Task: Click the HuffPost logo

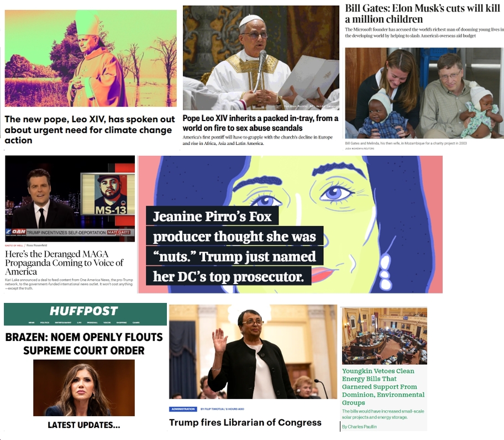Action: pyautogui.click(x=84, y=311)
